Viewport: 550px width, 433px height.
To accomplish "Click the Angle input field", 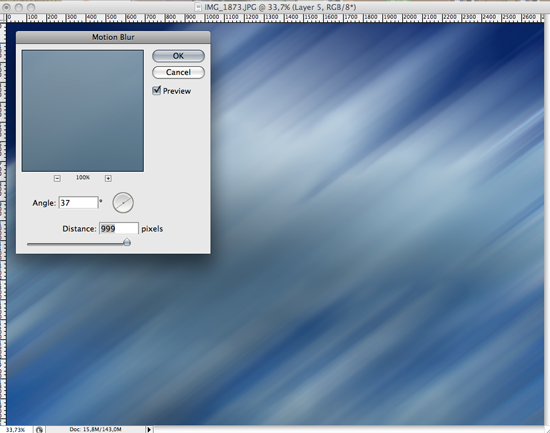I will point(78,203).
